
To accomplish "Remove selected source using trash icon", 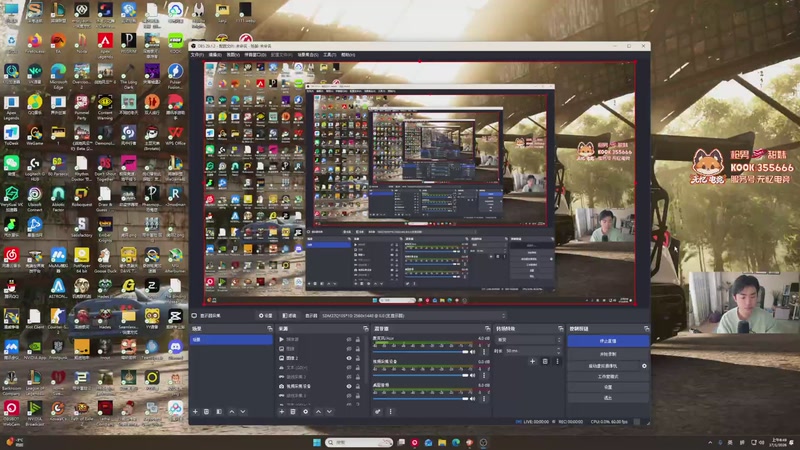I will click(x=293, y=411).
